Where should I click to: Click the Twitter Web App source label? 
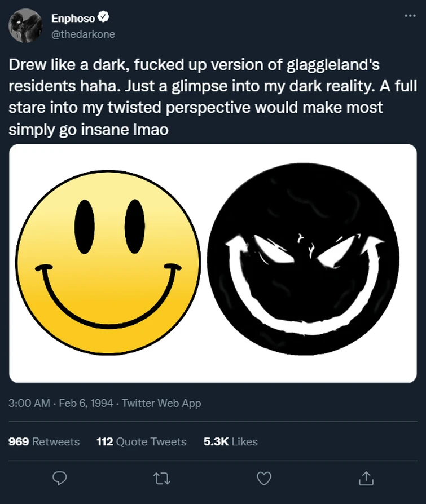(161, 403)
